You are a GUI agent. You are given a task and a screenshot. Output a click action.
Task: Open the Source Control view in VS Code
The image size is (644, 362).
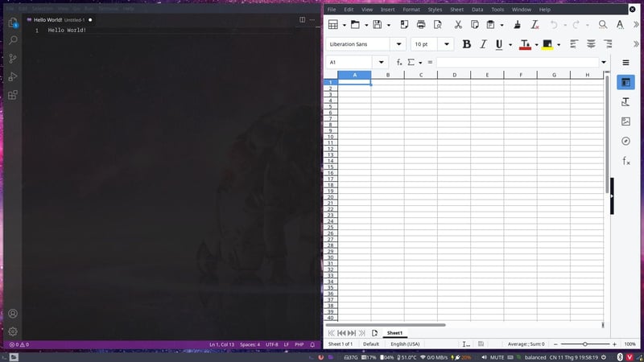pyautogui.click(x=13, y=59)
